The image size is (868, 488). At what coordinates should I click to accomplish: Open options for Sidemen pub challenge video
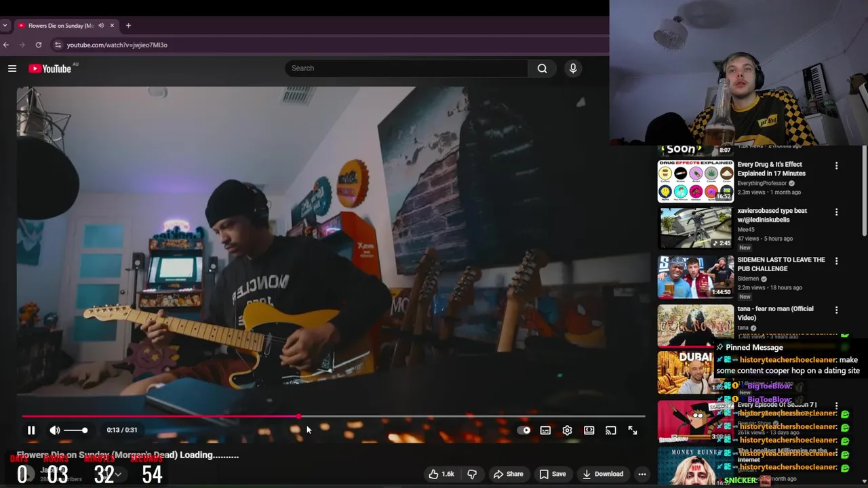click(836, 261)
